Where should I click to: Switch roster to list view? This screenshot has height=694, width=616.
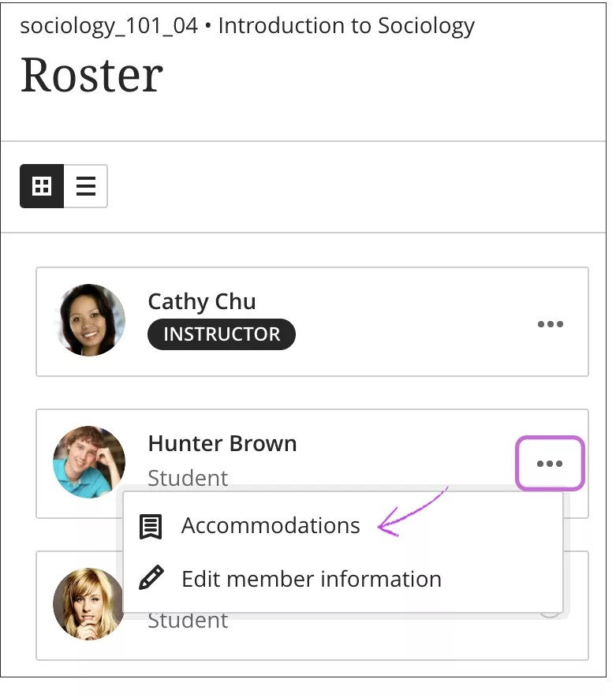[x=85, y=186]
